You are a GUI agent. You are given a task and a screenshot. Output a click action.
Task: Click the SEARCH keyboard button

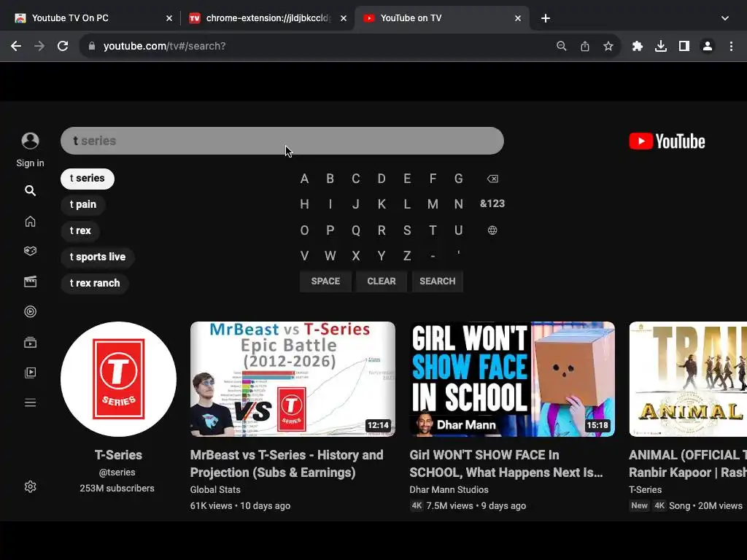tap(438, 281)
